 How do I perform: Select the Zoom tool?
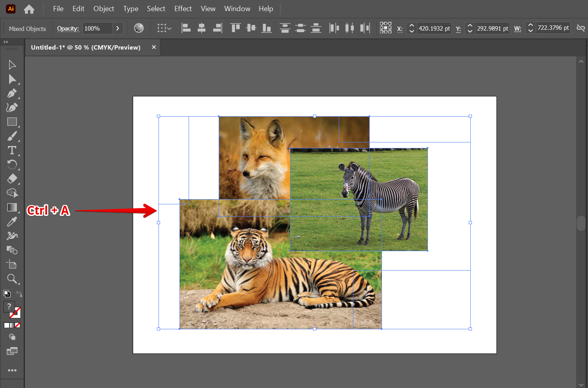[12, 279]
